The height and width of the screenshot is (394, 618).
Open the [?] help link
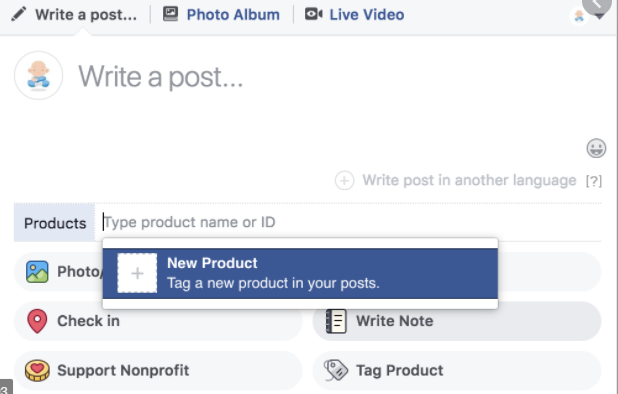click(x=594, y=181)
